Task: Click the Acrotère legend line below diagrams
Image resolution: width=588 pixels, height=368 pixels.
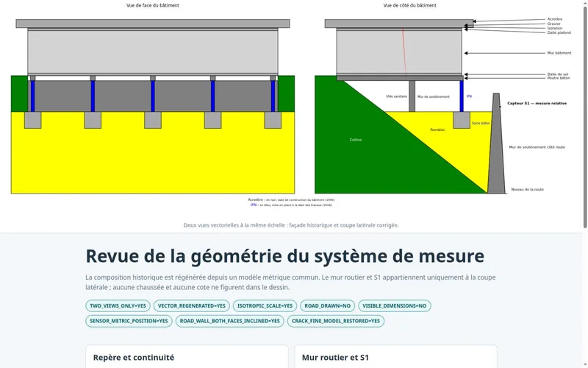Action: pos(291,199)
